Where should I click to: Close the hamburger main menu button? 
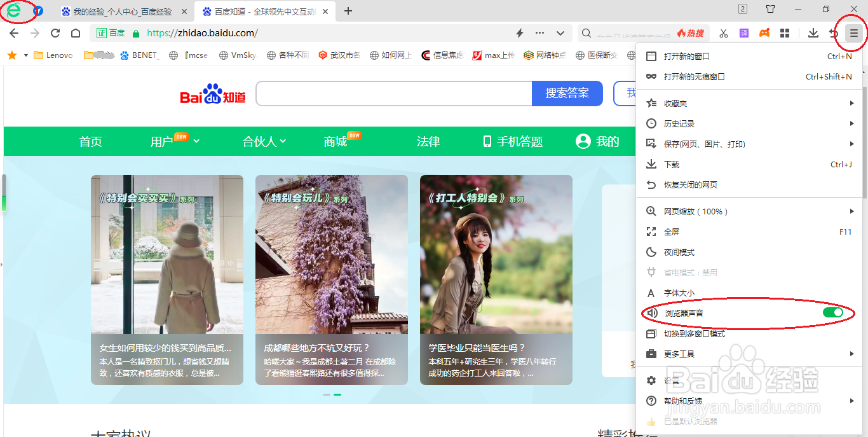click(x=854, y=33)
